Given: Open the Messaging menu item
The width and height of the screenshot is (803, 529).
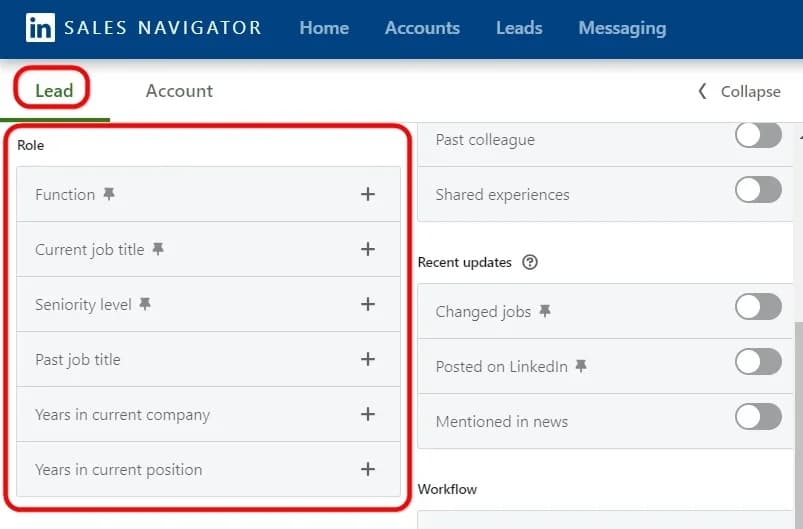Looking at the screenshot, I should pos(623,29).
